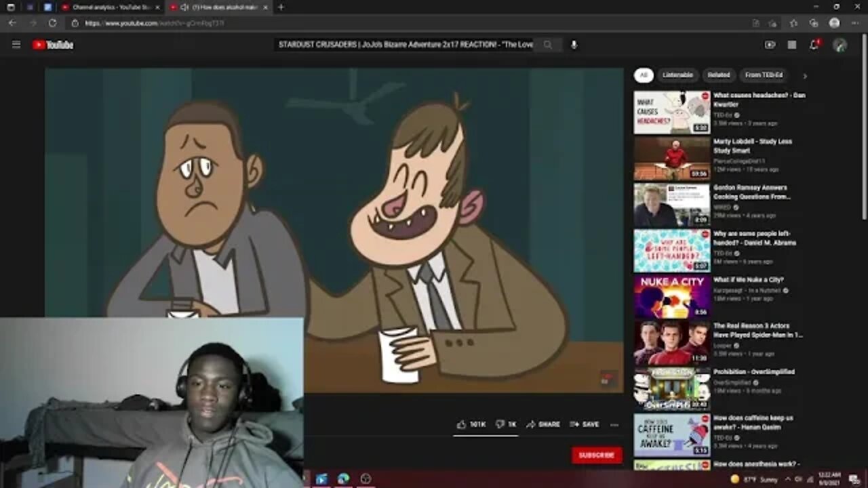
Task: Open the YouTube account avatar menu
Action: click(x=840, y=45)
